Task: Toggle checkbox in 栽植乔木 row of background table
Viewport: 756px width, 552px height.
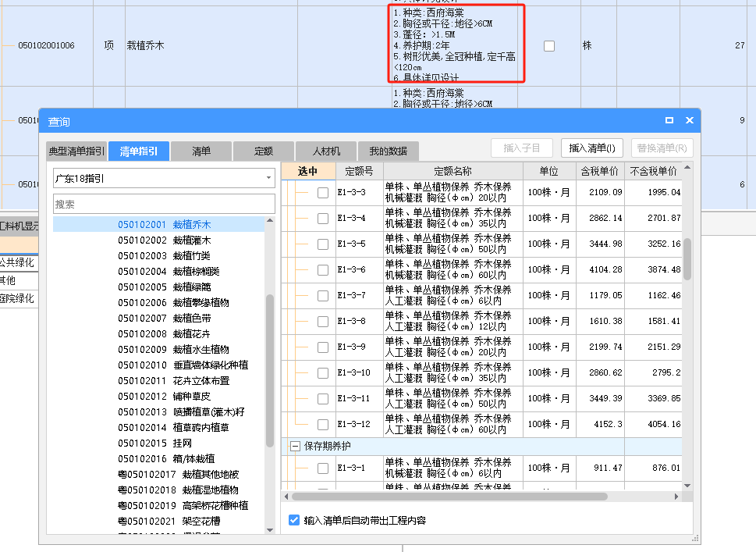Action: pyautogui.click(x=549, y=46)
